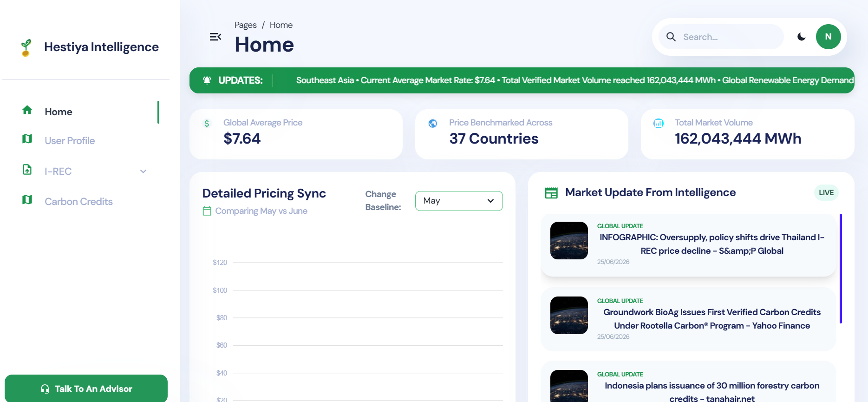Click the globe icon beside Price Benchmarked Across
The width and height of the screenshot is (868, 402).
pyautogui.click(x=433, y=124)
